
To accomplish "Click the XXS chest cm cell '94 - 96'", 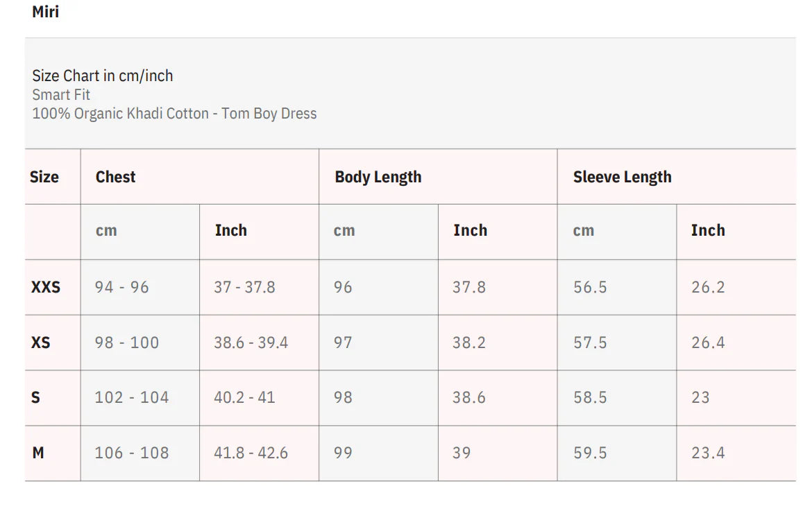I will tap(122, 287).
